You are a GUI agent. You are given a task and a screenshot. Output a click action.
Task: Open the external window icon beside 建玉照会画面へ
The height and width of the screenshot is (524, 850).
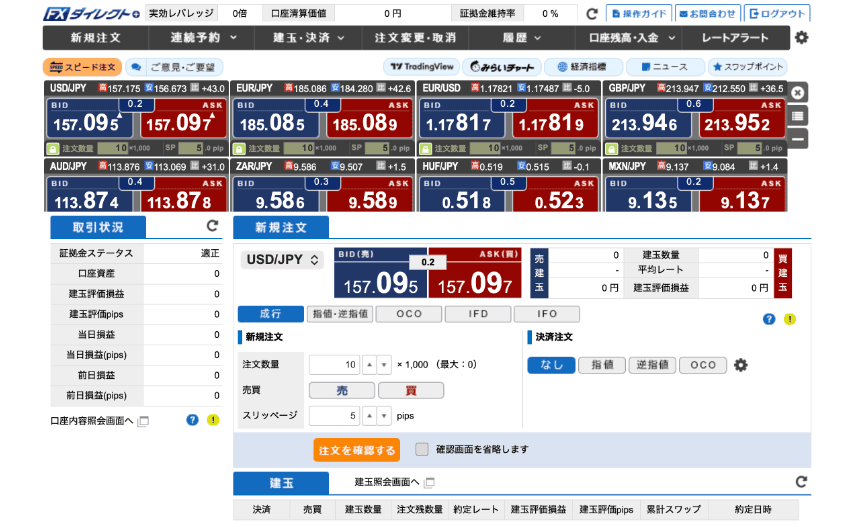click(429, 482)
